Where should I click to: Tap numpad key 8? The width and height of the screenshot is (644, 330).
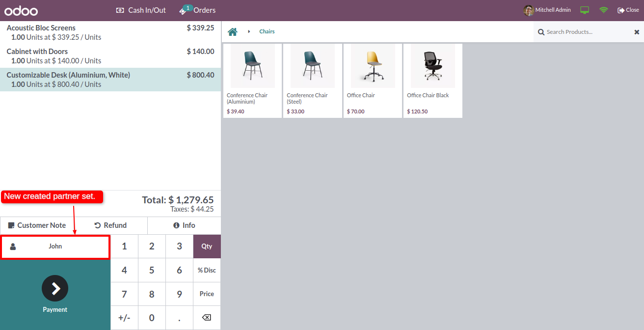(152, 294)
